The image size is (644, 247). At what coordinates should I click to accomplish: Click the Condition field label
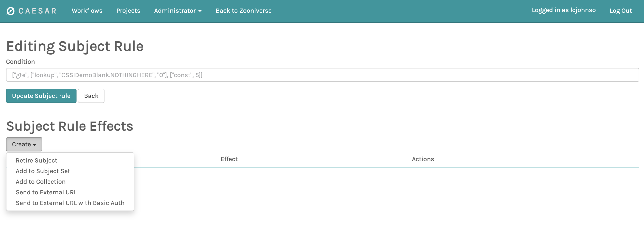[x=20, y=62]
